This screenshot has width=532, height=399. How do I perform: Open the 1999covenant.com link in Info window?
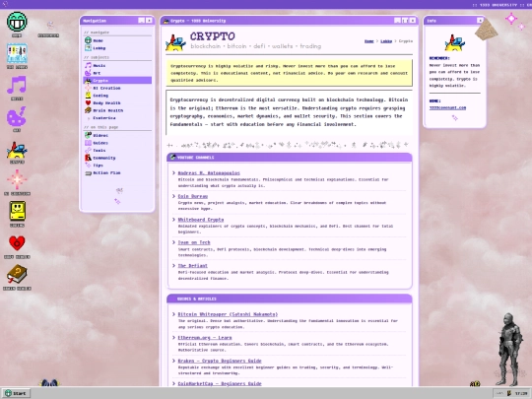coord(447,108)
